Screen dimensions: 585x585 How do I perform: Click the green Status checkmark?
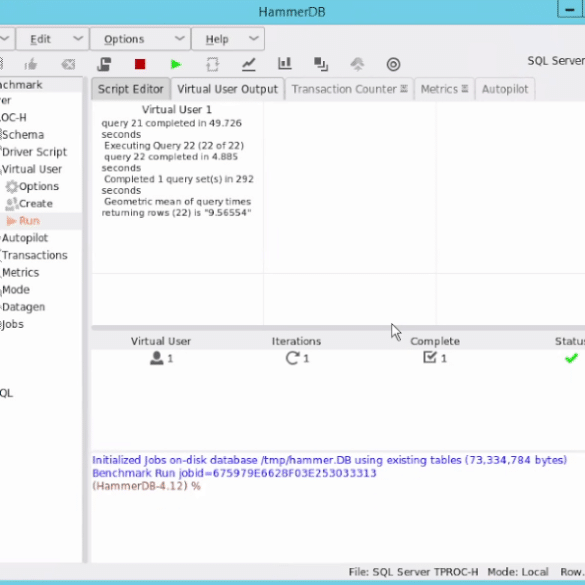point(571,358)
